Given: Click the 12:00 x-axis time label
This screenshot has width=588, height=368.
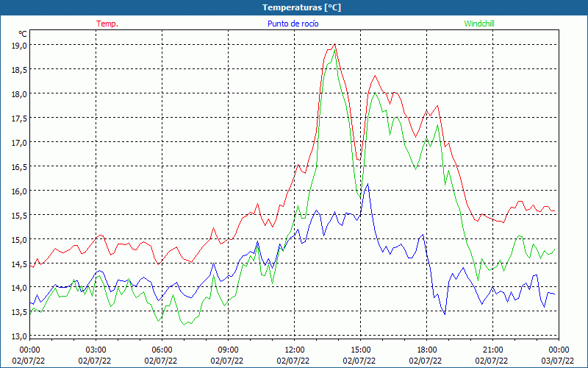Looking at the screenshot, I should 295,350.
